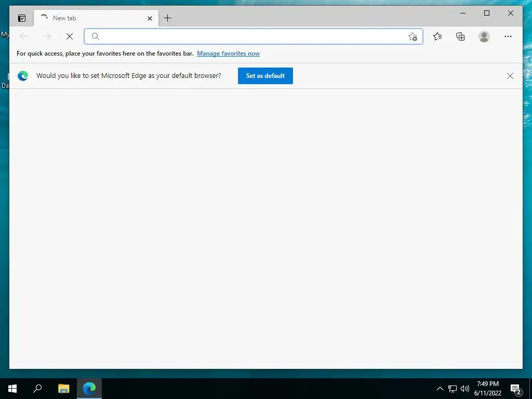Follow the Manage favorites now link
532x399 pixels.
click(x=229, y=54)
